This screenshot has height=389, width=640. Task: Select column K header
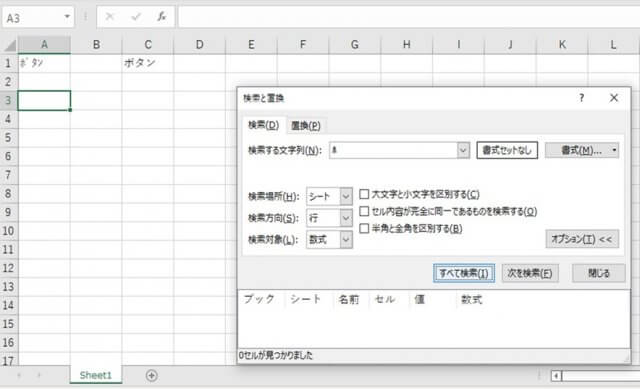coord(562,44)
